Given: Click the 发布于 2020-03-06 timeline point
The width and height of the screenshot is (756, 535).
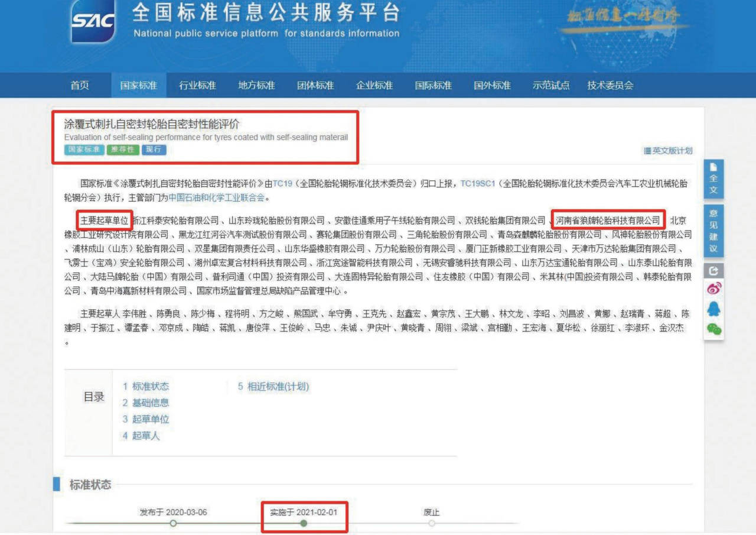Looking at the screenshot, I should [x=173, y=523].
